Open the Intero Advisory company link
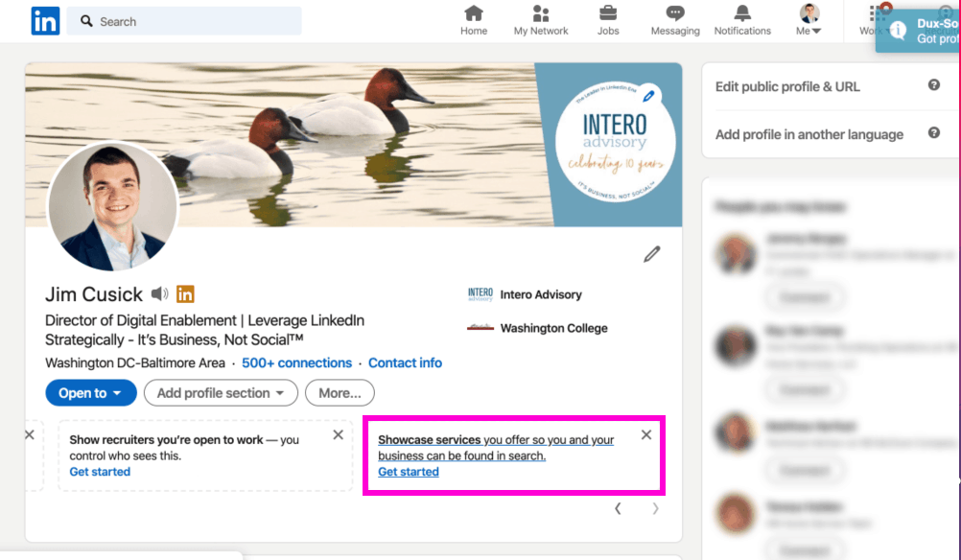 (541, 294)
